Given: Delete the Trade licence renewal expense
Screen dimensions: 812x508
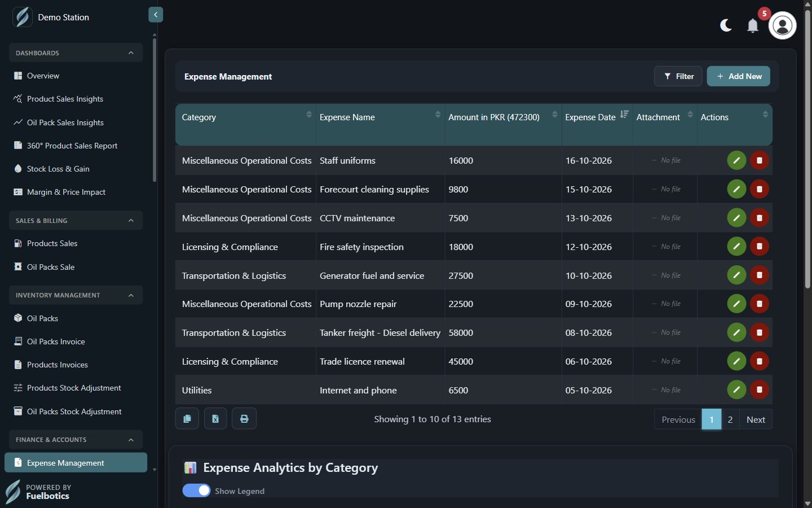Looking at the screenshot, I should tap(760, 361).
